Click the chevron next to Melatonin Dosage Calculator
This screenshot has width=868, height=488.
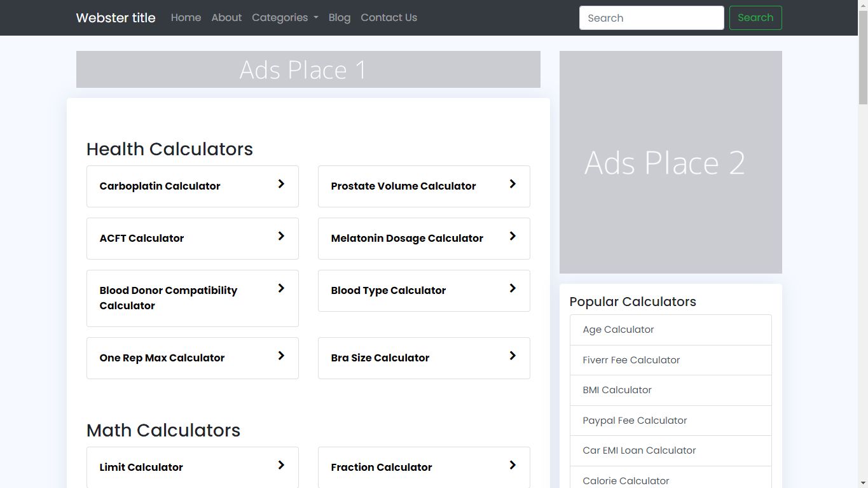(513, 237)
